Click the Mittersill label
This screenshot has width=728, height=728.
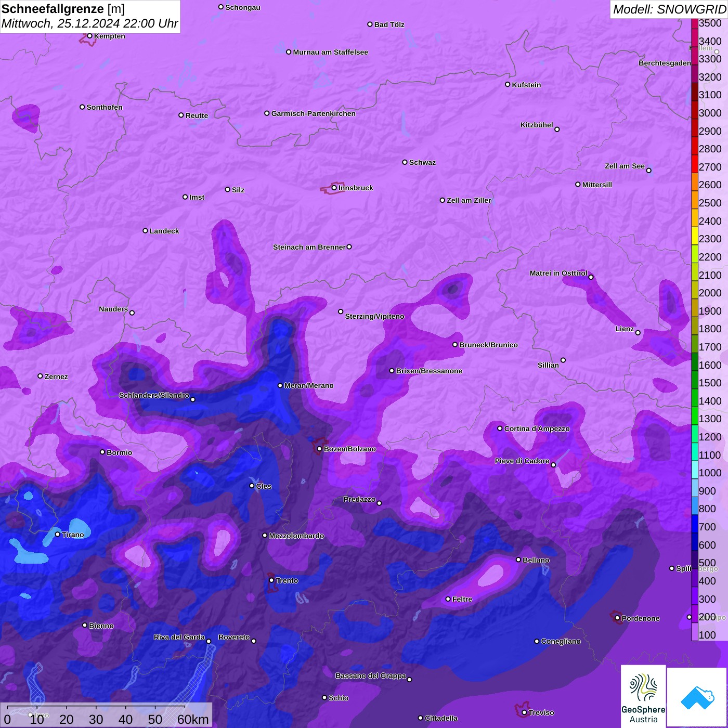point(597,185)
